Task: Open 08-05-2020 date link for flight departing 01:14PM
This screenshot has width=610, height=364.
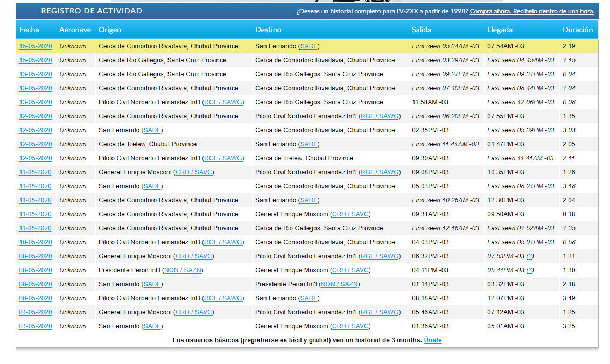Action: (x=36, y=284)
